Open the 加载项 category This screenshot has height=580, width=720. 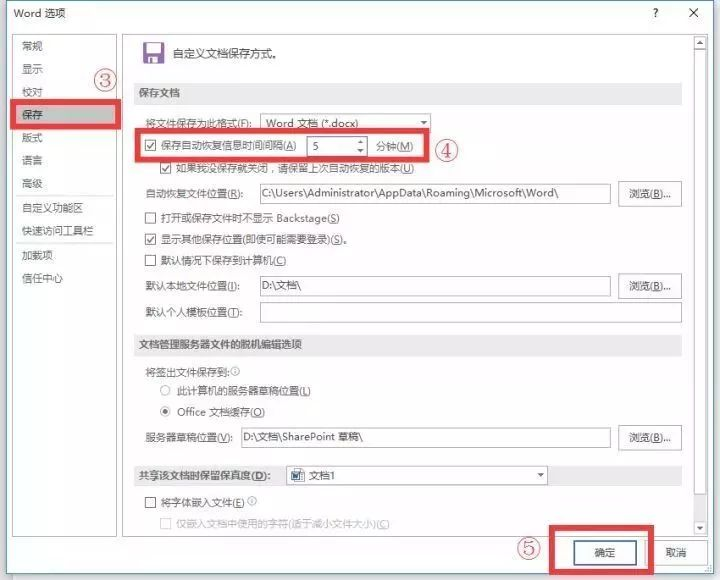tap(37, 255)
